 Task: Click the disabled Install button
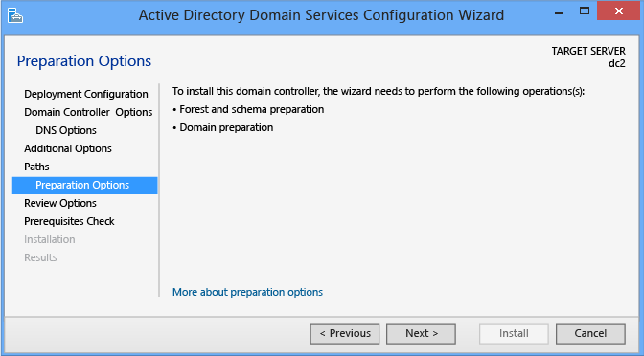click(x=514, y=334)
